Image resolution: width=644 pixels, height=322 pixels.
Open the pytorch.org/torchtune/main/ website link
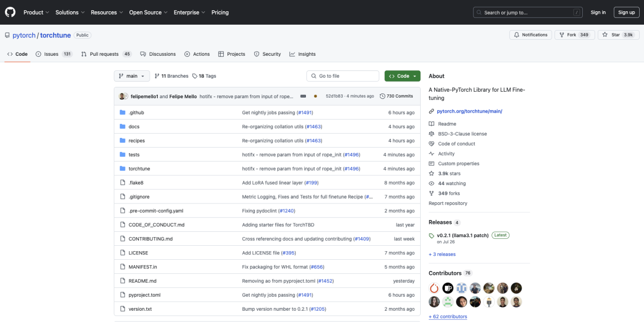(470, 111)
